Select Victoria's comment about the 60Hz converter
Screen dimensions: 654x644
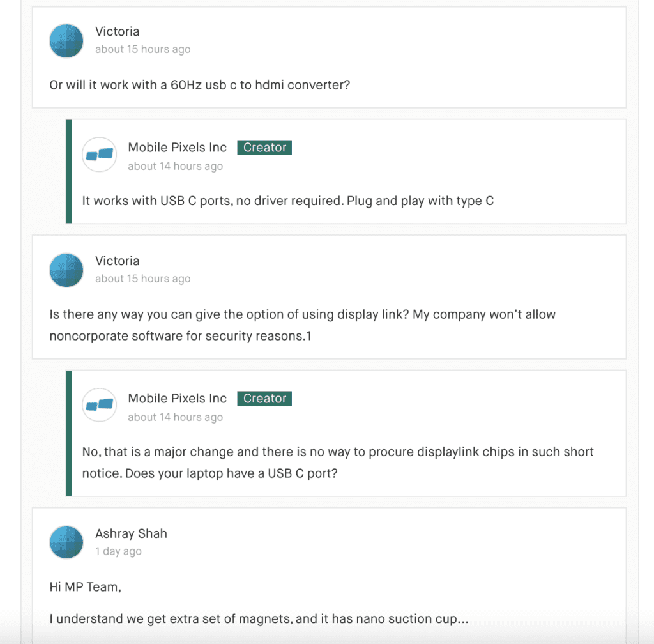point(199,85)
